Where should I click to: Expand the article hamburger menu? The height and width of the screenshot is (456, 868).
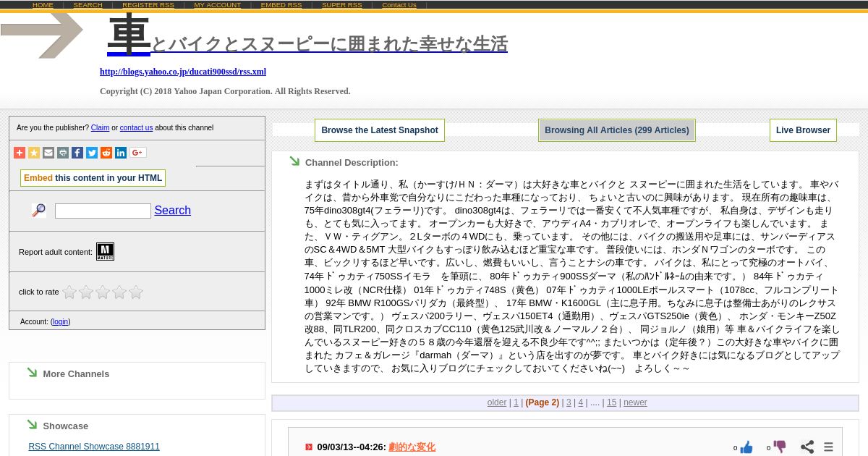(829, 447)
